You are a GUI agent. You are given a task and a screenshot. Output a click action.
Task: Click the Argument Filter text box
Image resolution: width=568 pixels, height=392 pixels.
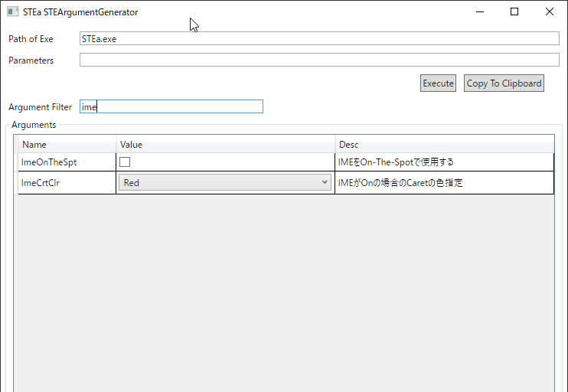coord(171,106)
